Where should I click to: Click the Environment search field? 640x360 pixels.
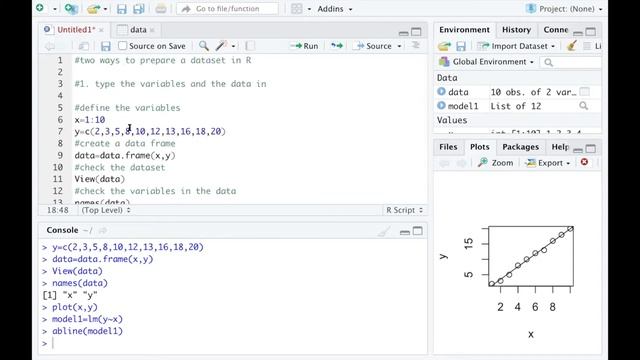click(x=571, y=62)
